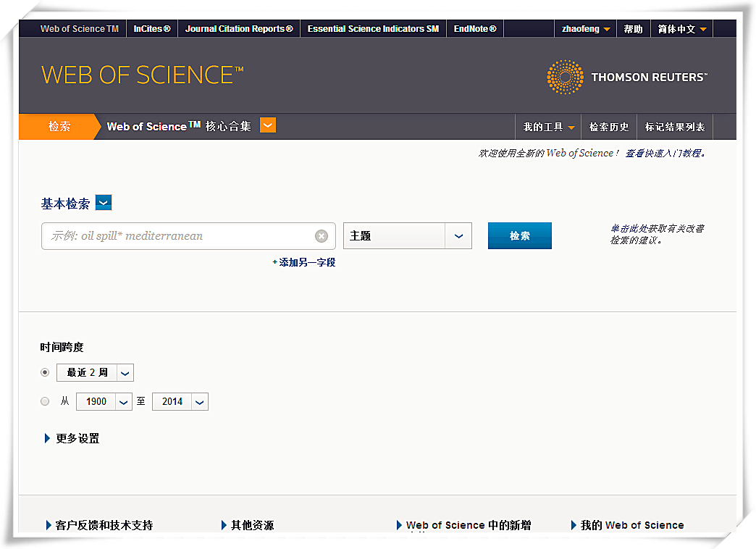Image resolution: width=756 pixels, height=549 pixels.
Task: Focus the search text input field
Action: click(x=188, y=236)
